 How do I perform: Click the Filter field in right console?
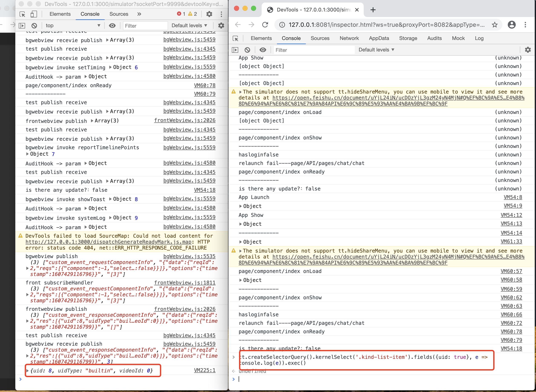tap(313, 50)
